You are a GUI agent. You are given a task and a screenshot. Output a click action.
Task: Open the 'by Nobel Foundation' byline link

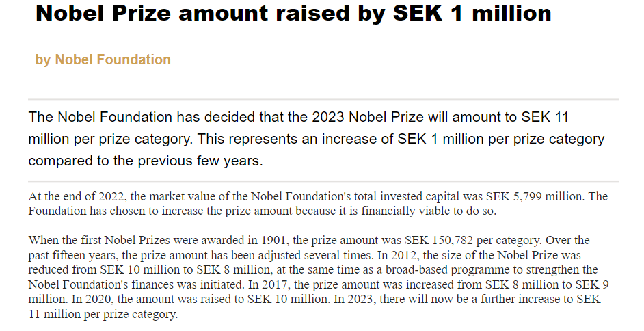pyautogui.click(x=103, y=59)
